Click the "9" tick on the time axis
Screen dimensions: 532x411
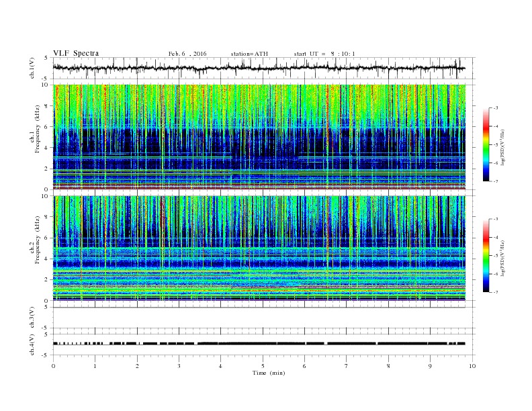point(430,366)
